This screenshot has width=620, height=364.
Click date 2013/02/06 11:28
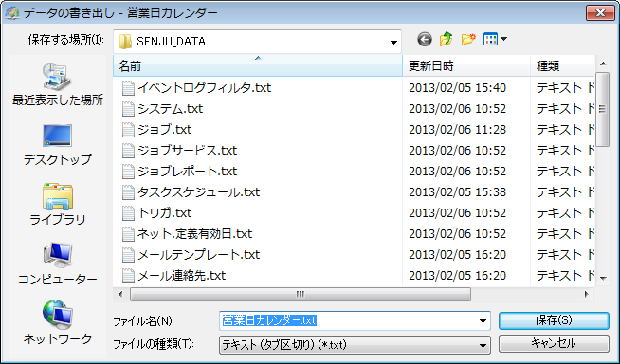tap(458, 130)
